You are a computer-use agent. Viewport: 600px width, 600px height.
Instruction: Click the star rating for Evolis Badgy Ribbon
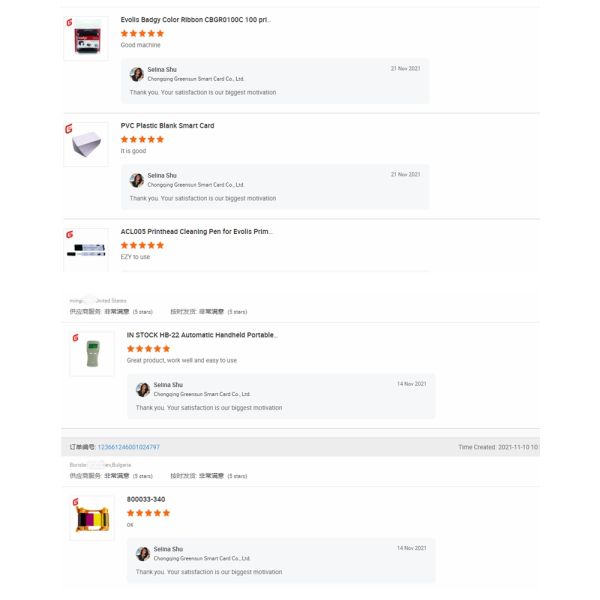click(142, 33)
